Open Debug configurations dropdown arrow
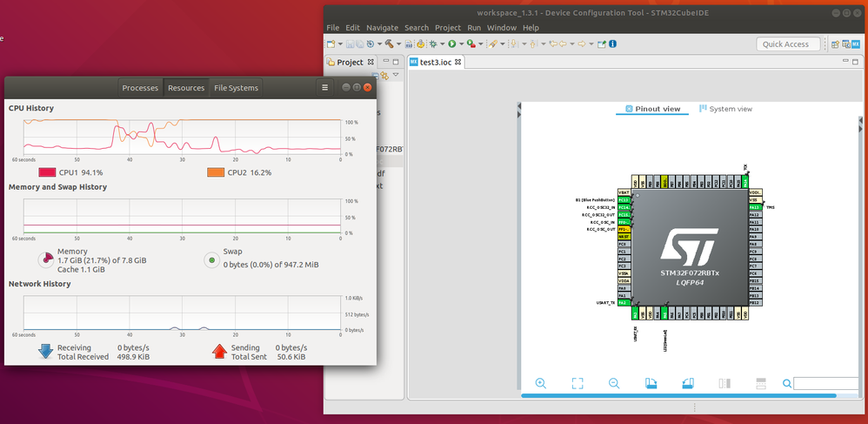This screenshot has height=424, width=868. (x=443, y=44)
